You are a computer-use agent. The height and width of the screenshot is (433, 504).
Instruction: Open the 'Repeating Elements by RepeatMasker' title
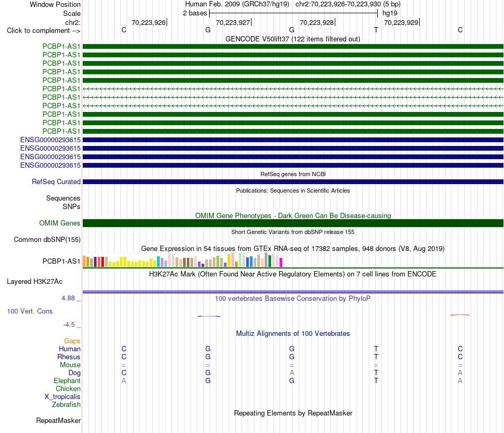click(x=293, y=413)
